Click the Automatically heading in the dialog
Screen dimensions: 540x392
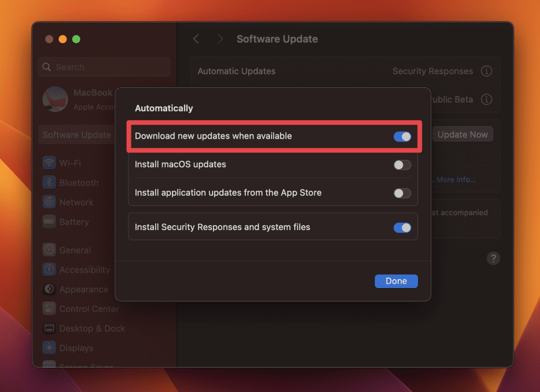pos(164,108)
